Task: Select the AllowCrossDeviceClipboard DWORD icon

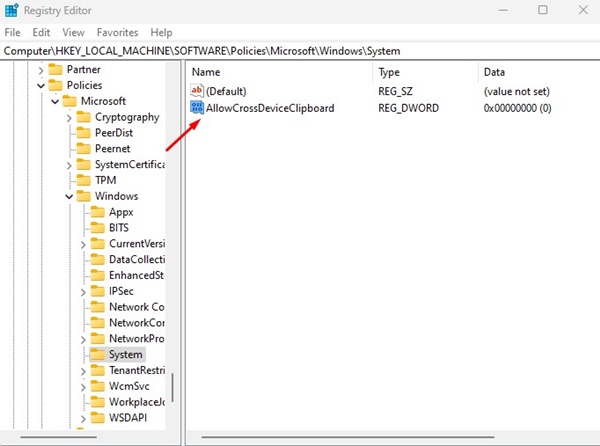Action: click(197, 108)
